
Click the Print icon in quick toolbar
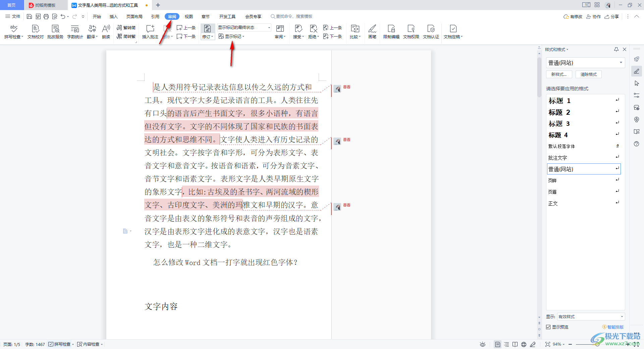tap(46, 16)
